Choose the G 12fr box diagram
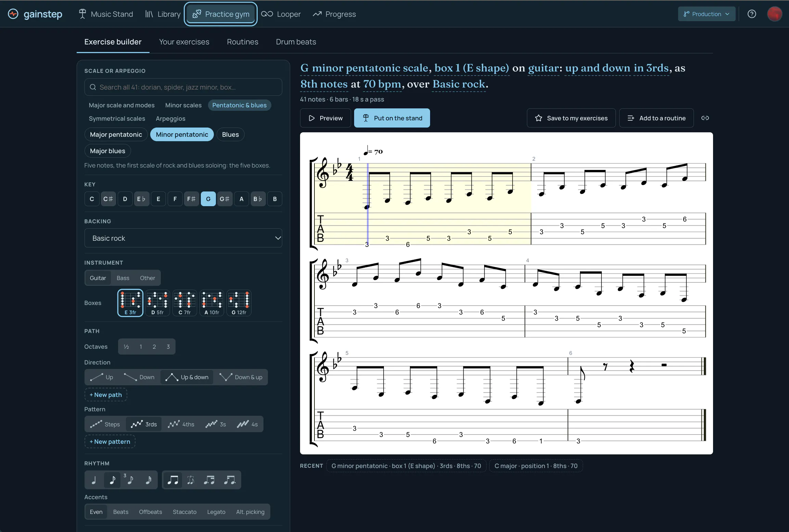 pos(239,303)
